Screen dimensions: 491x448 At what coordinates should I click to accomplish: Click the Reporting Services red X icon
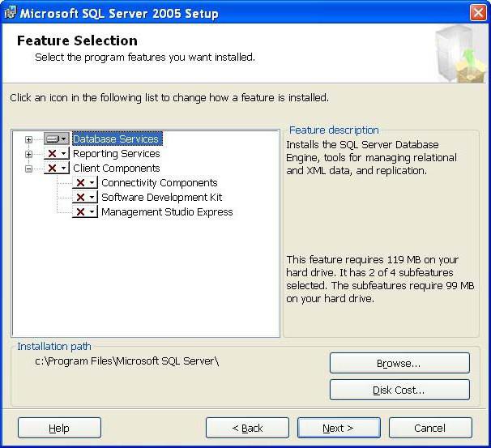click(56, 153)
